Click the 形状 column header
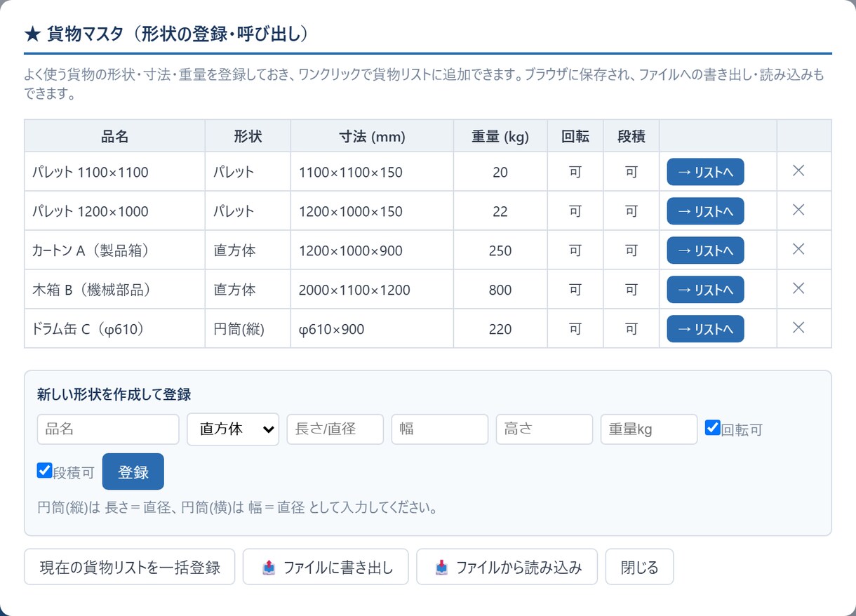Image resolution: width=856 pixels, height=616 pixels. coord(248,136)
